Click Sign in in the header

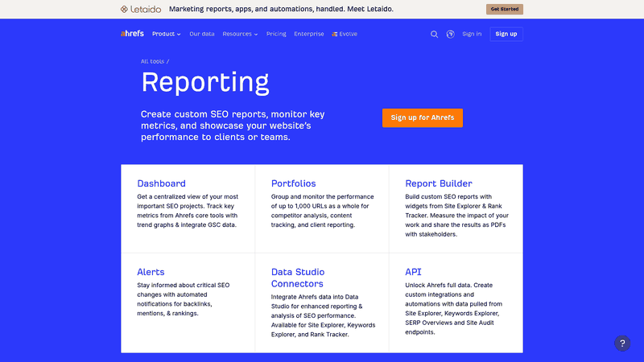pos(472,34)
